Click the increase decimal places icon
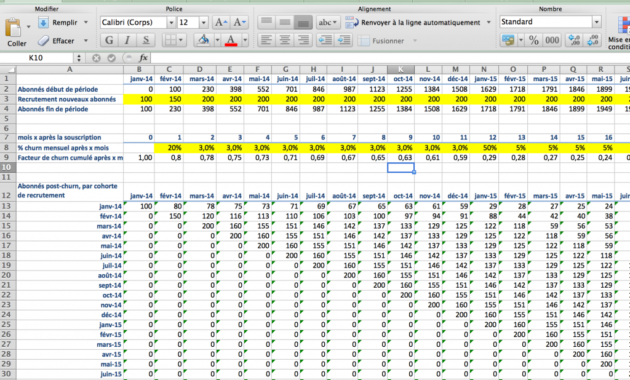The height and width of the screenshot is (380, 630). pos(574,40)
